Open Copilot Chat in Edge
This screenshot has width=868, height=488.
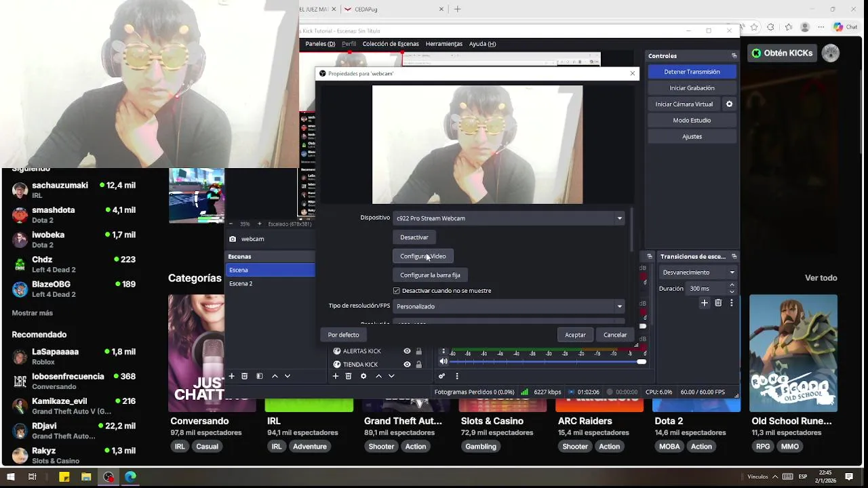pyautogui.click(x=846, y=27)
